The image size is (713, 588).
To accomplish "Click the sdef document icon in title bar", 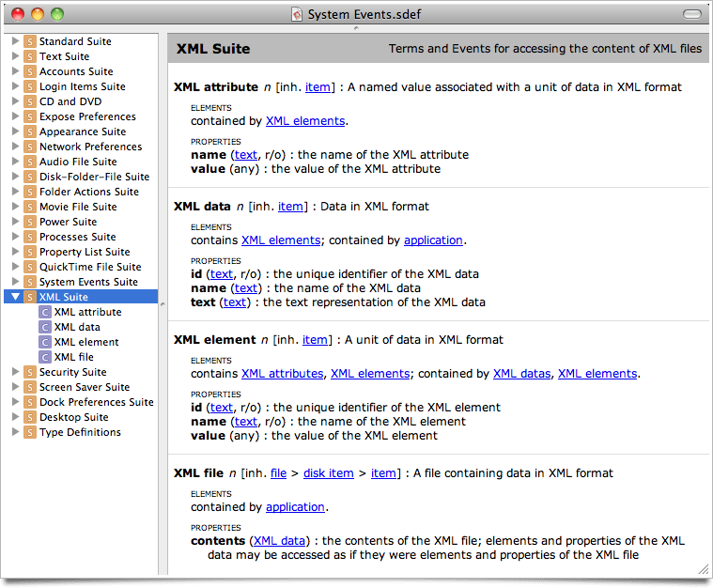I will coord(297,14).
